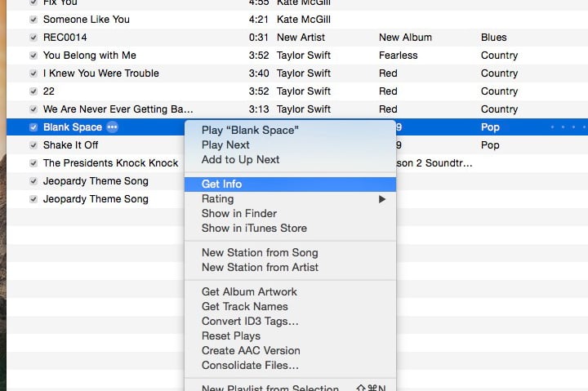Image resolution: width=588 pixels, height=391 pixels.
Task: Choose Get Album Artwork
Action: click(x=290, y=291)
